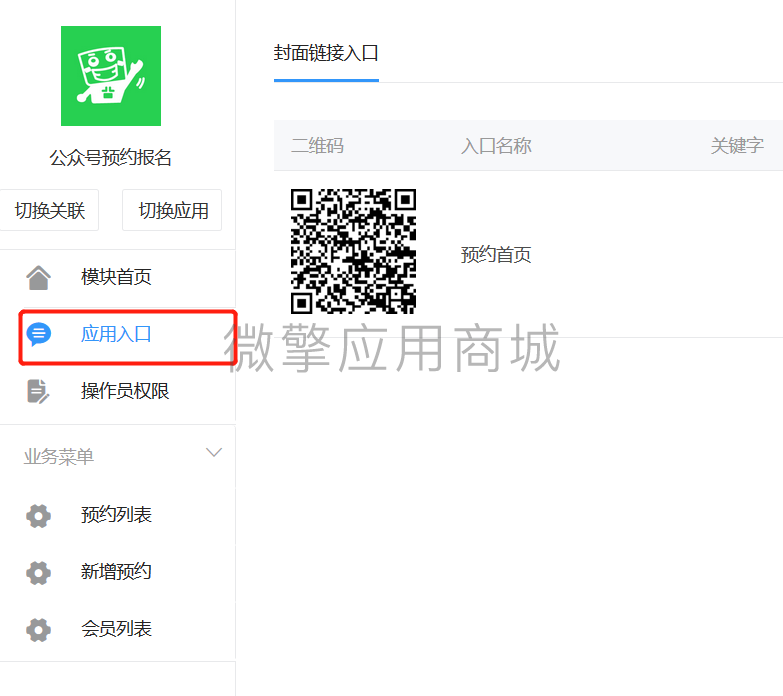Click the 预约首页 entry name cell
783x696 pixels.
tap(496, 255)
